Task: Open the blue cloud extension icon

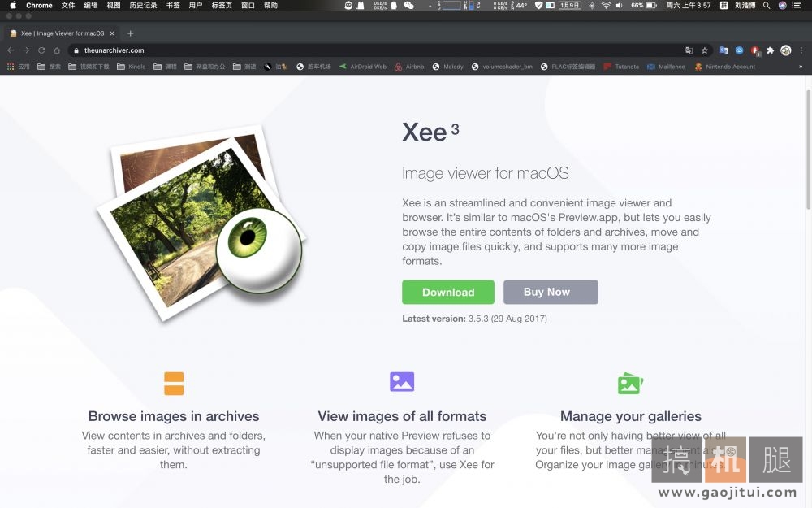Action: [740, 50]
